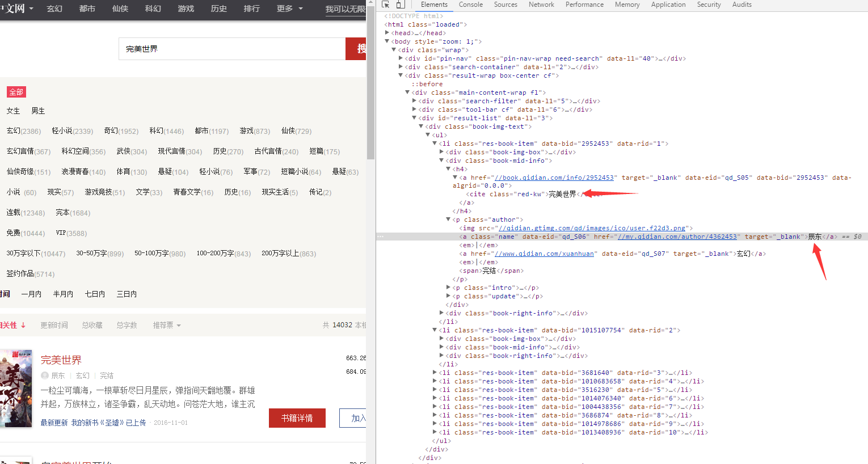The image size is (868, 464).
Task: Filter by 签约作品(5714)
Action: (x=31, y=274)
